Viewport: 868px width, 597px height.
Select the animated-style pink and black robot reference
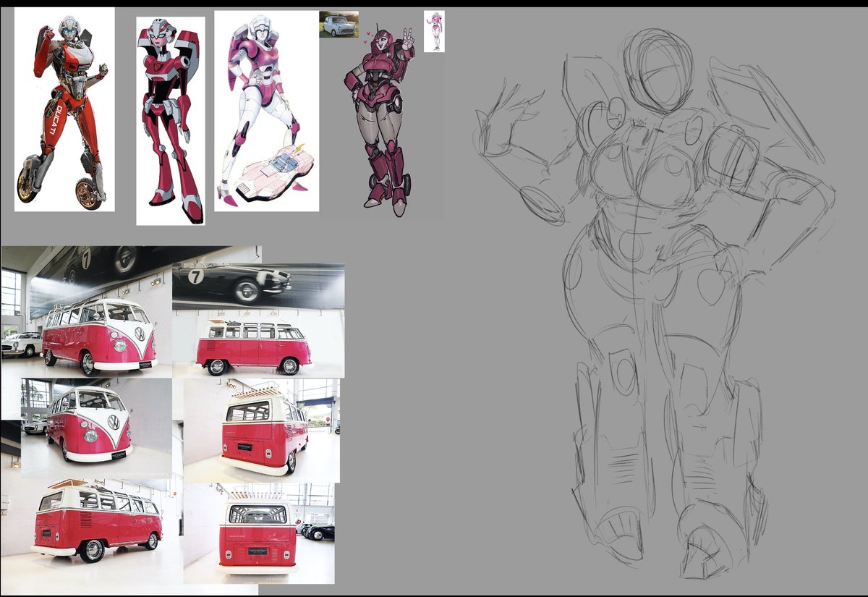[171, 121]
